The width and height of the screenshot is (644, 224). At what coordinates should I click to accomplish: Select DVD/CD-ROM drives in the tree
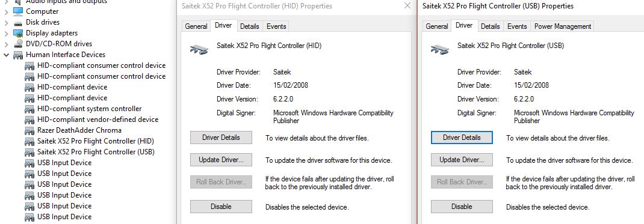coord(59,44)
